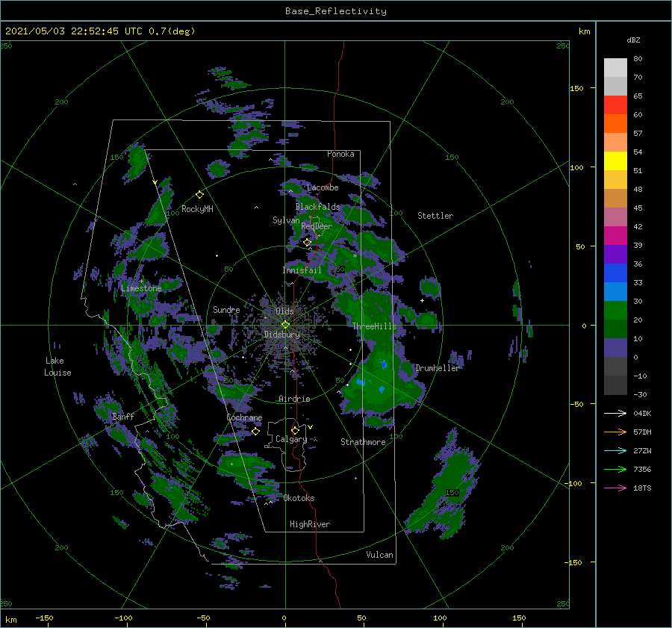Click the Lake Louise label
Viewport: 672px width, 628px height.
57,367
